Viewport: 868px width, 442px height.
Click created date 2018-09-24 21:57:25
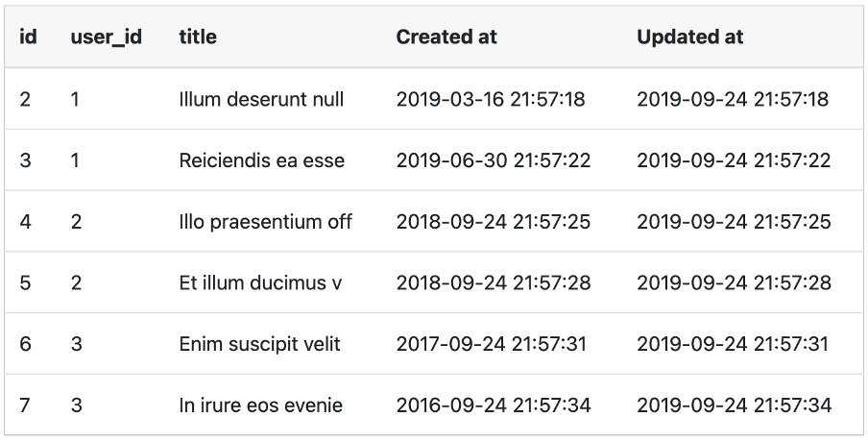(494, 222)
